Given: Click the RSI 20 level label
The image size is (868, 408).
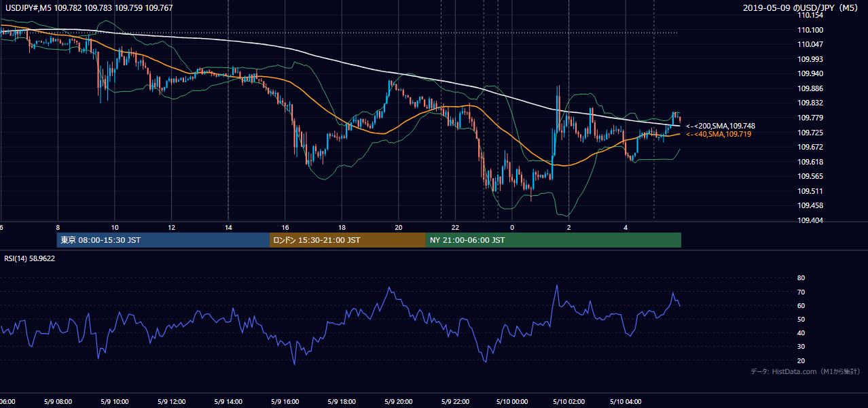Looking at the screenshot, I should [801, 360].
